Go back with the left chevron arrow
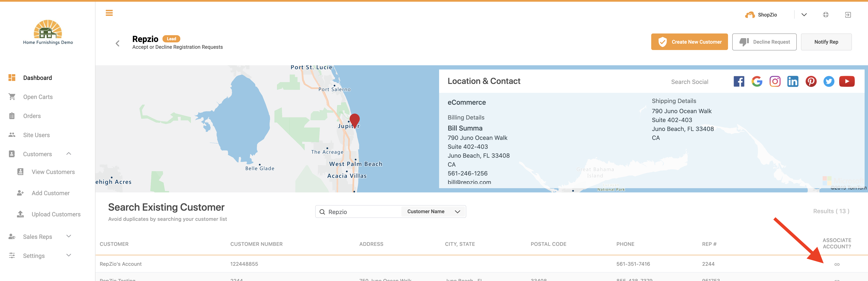The height and width of the screenshot is (281, 868). tap(118, 43)
